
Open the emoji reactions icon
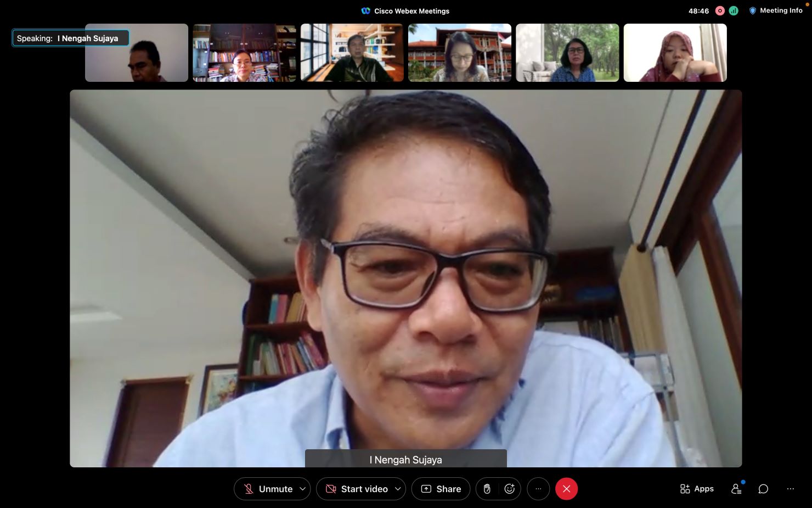pos(510,489)
